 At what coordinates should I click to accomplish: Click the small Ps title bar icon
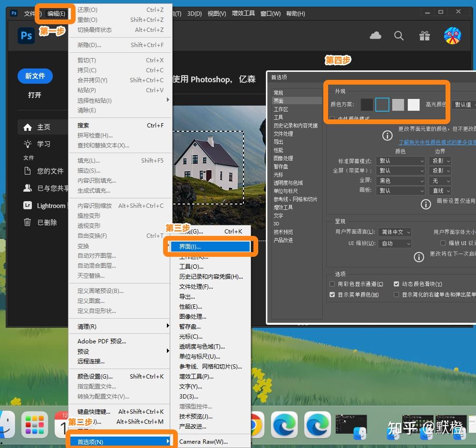click(14, 13)
